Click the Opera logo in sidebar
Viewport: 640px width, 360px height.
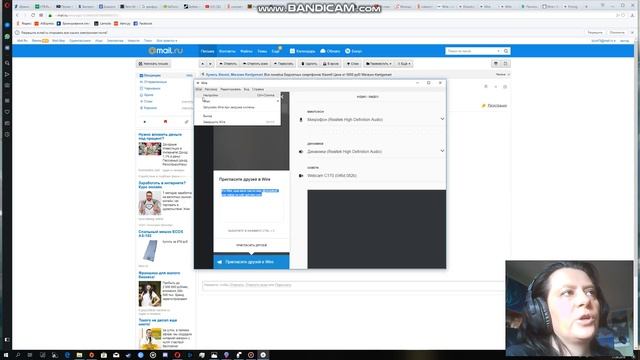(x=7, y=6)
